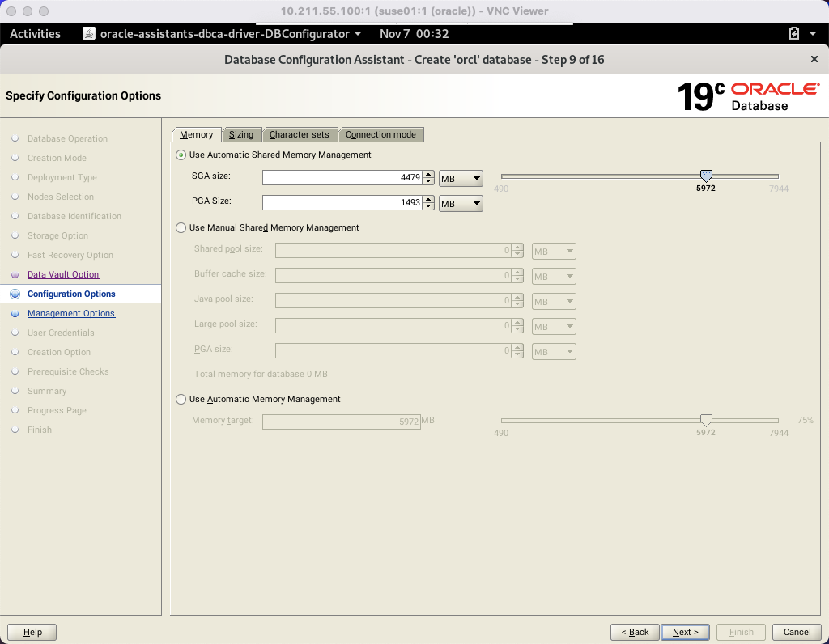This screenshot has width=829, height=644.
Task: Click the Help button
Action: (32, 633)
